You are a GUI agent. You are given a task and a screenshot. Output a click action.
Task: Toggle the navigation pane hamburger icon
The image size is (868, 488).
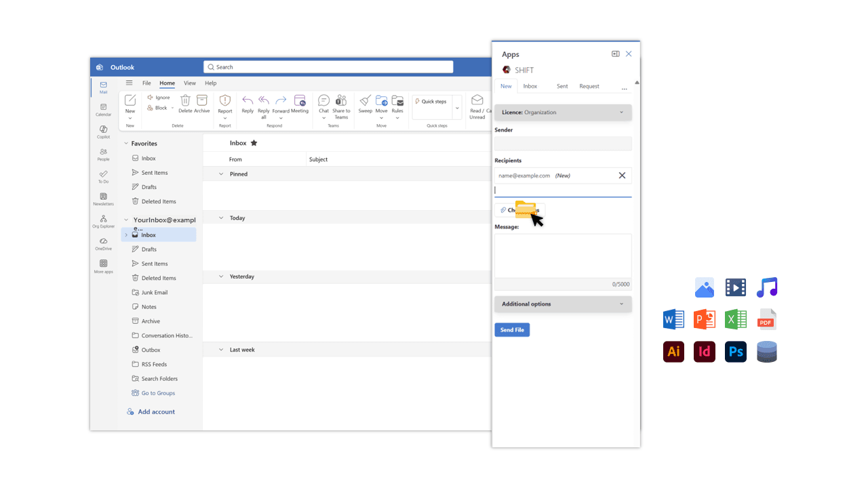pyautogui.click(x=129, y=83)
